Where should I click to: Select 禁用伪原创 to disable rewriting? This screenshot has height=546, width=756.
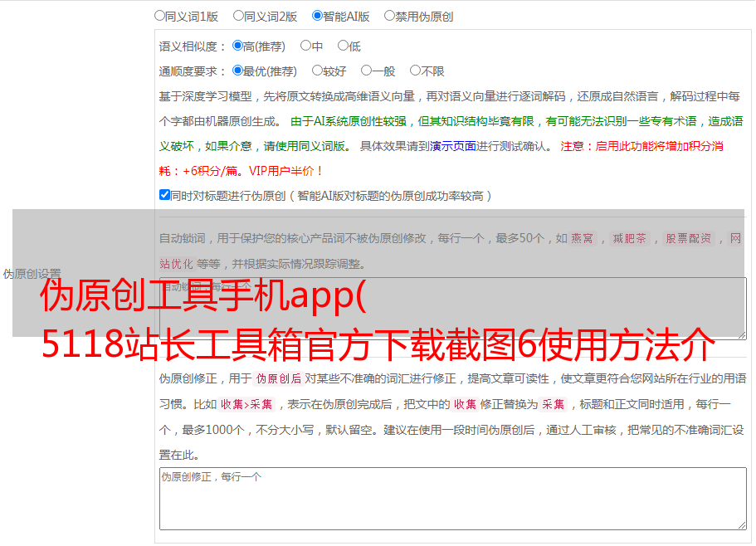tap(390, 16)
